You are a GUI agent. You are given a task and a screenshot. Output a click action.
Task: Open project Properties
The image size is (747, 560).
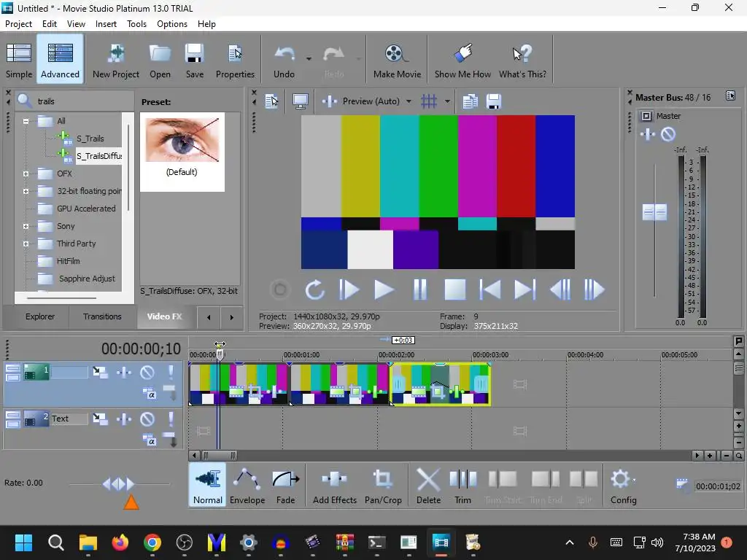235,60
